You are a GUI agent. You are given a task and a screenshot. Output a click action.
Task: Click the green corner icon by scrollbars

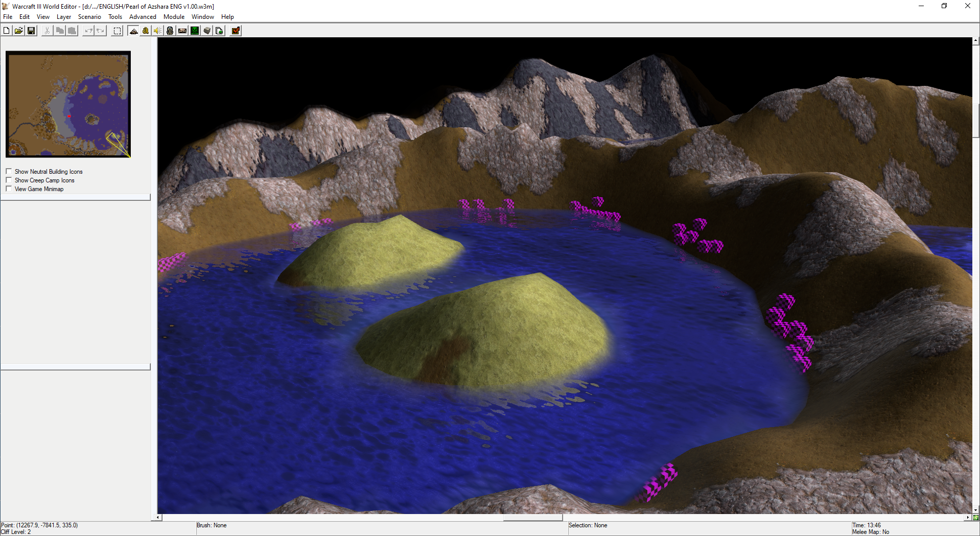976,518
